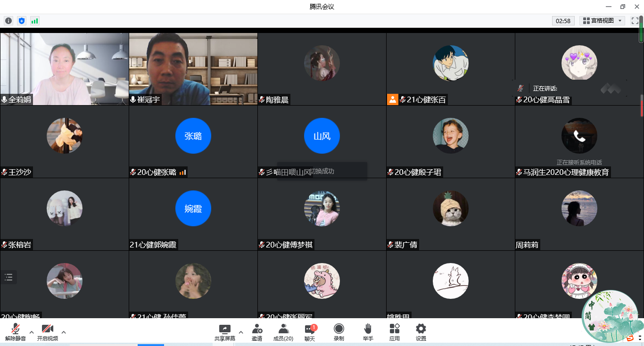
Task: Select 崔冠宇's video tile
Action: coord(193,69)
